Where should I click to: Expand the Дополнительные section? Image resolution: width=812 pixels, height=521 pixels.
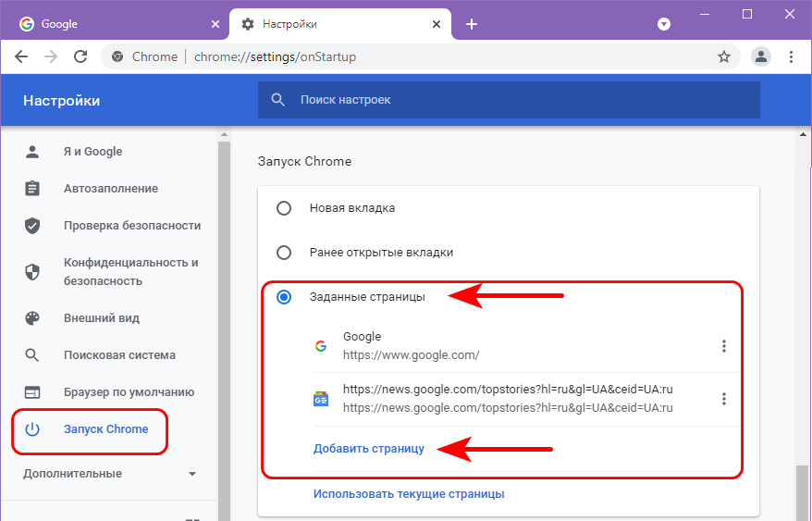coord(110,473)
